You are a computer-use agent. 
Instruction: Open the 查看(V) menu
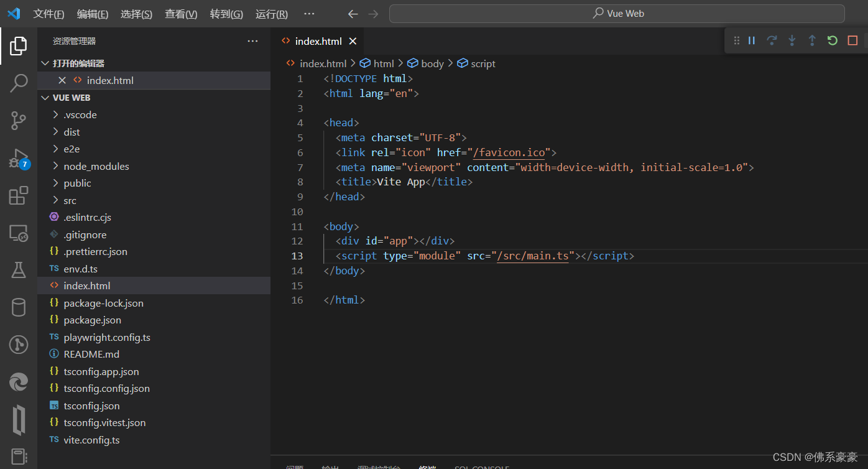[x=181, y=14]
